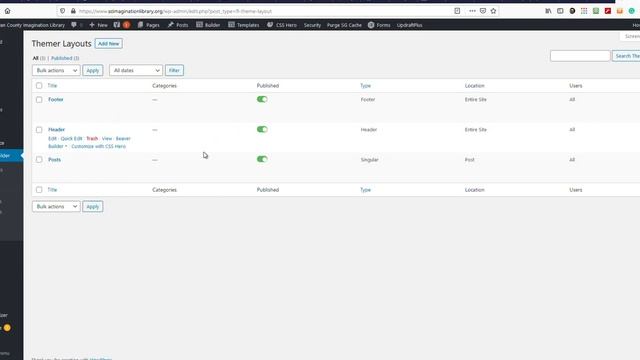640x360 pixels.
Task: Open the top Bulk actions dropdown
Action: click(x=56, y=70)
